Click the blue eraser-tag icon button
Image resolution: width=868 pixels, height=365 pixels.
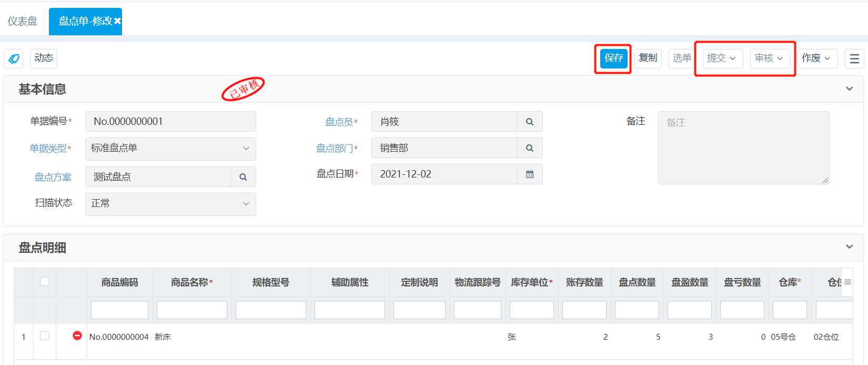14,58
